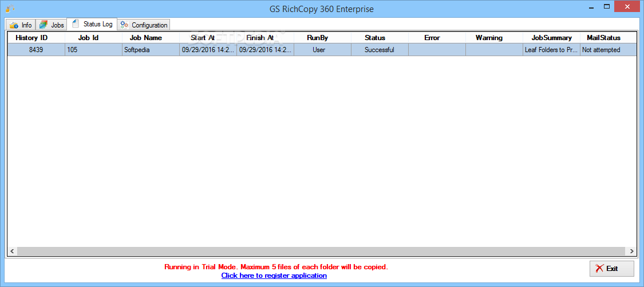
Task: Click the register application link
Action: 274,276
